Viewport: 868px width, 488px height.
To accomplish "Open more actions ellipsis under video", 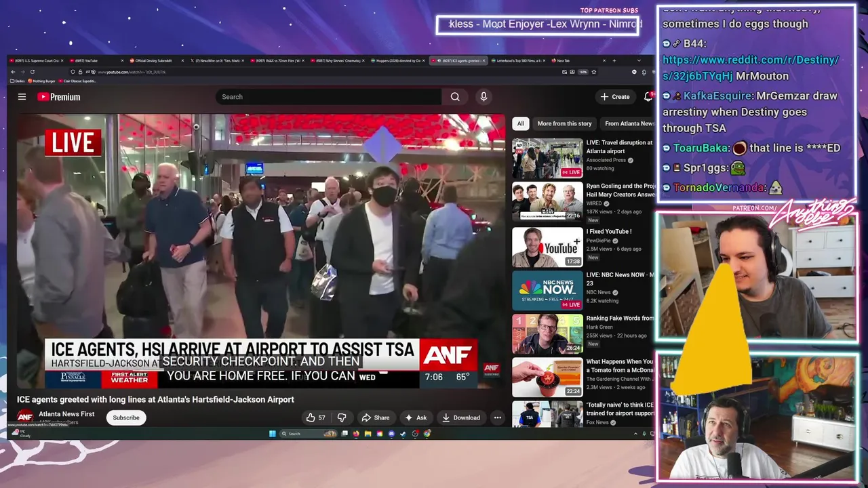I will tap(497, 418).
